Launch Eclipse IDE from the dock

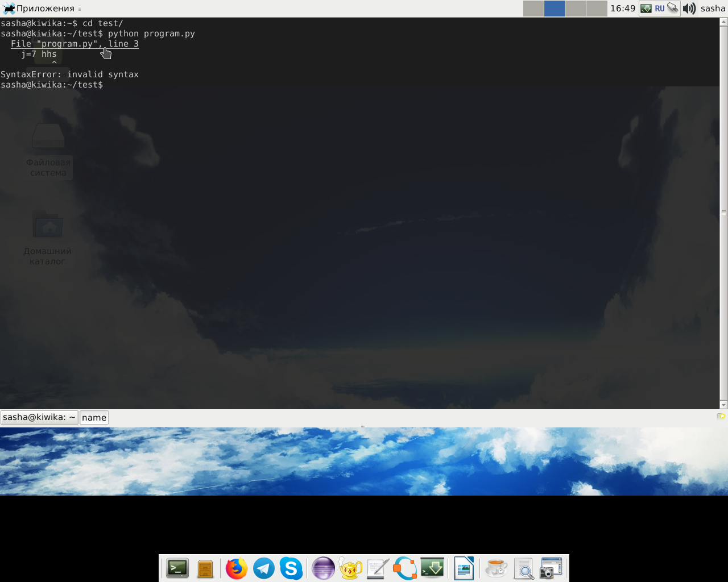(323, 568)
